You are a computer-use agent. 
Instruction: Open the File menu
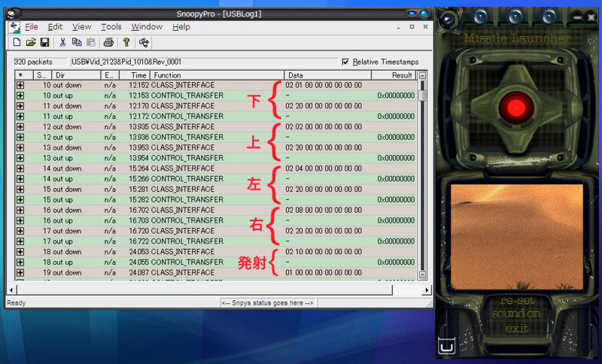pyautogui.click(x=32, y=27)
